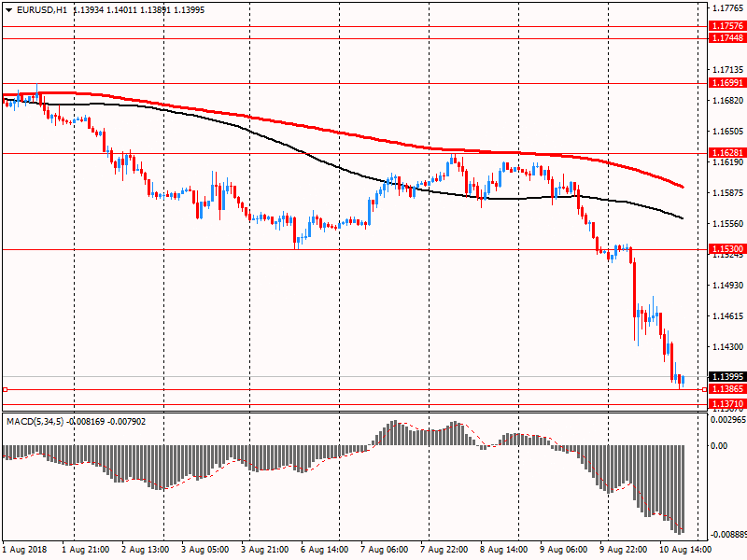The width and height of the screenshot is (747, 560).
Task: Click the 1 Aug 21:00 time label
Action: (86, 550)
